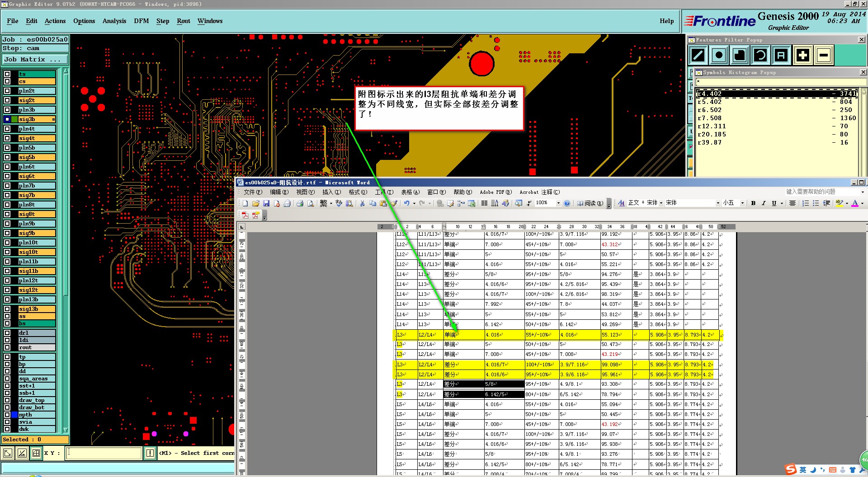Open the font name dropdown showing 宋体

point(717,203)
